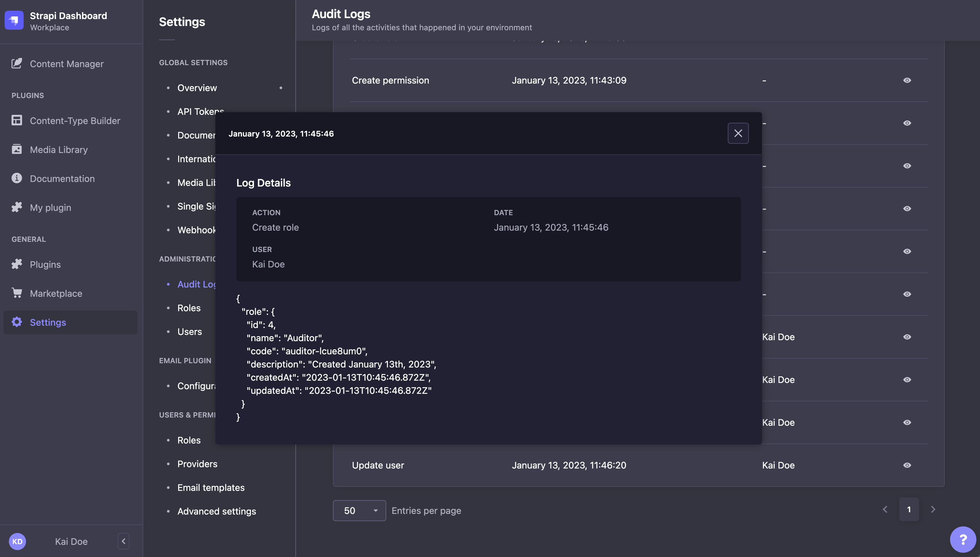Viewport: 980px width, 557px height.
Task: Show details for the Create permission log
Action: pos(908,80)
